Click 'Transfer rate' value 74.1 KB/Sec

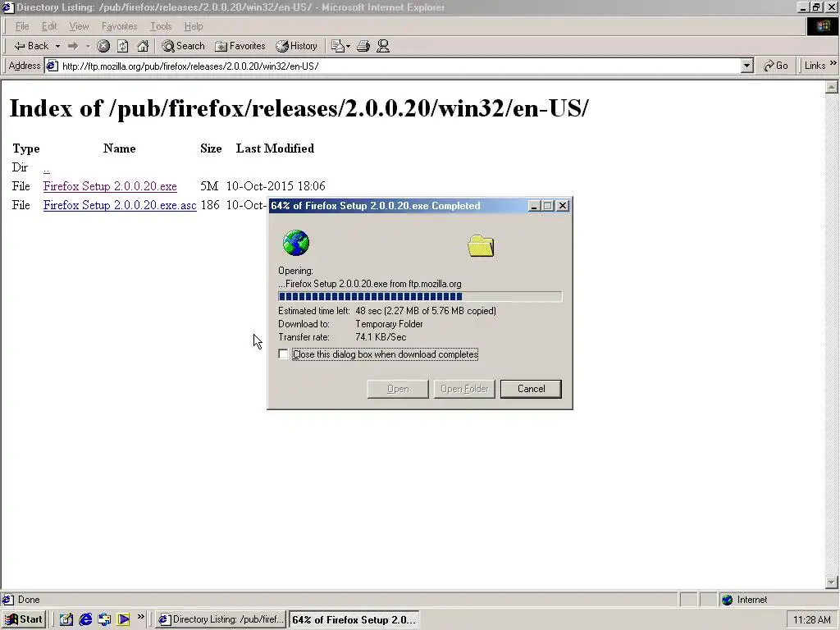381,337
